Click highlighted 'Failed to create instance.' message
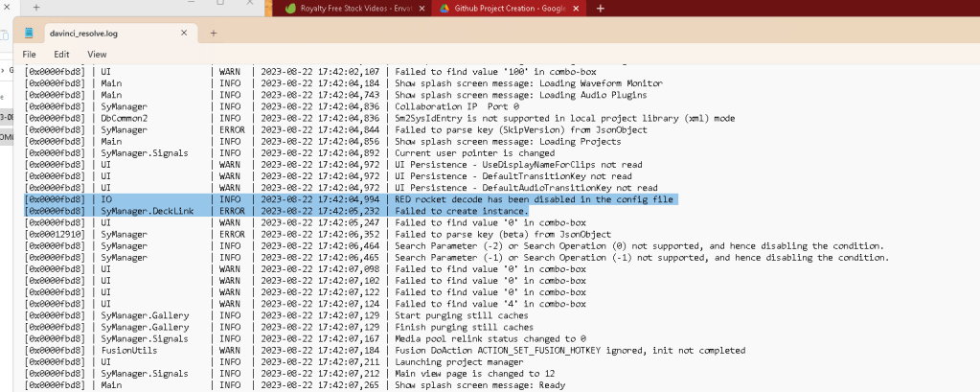This screenshot has width=980, height=392. (x=461, y=211)
